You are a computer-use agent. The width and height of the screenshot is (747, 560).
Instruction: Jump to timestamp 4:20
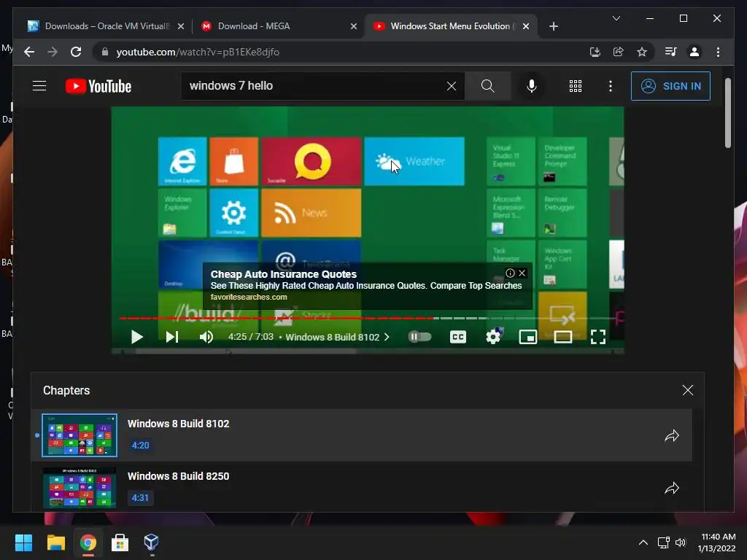(x=141, y=446)
